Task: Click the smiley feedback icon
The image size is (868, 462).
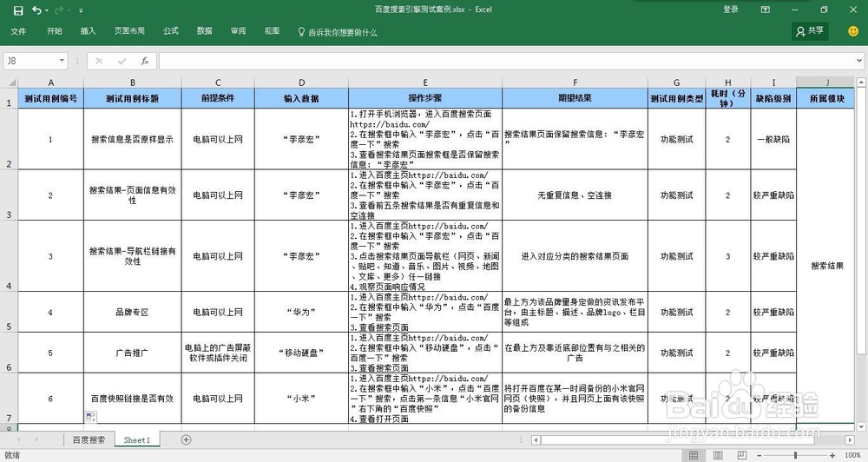Action: tap(853, 31)
